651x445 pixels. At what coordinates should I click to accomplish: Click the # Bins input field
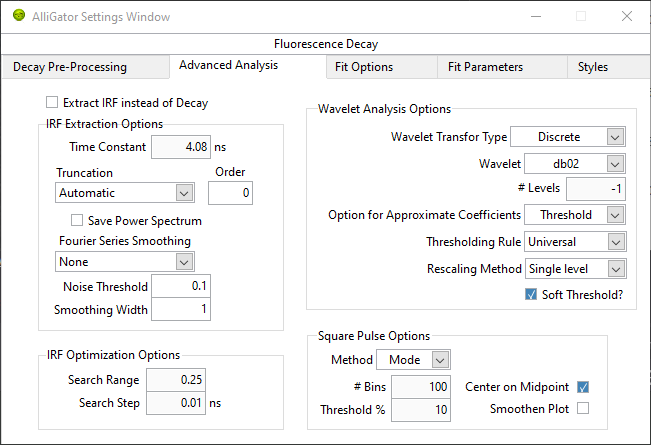tap(421, 387)
